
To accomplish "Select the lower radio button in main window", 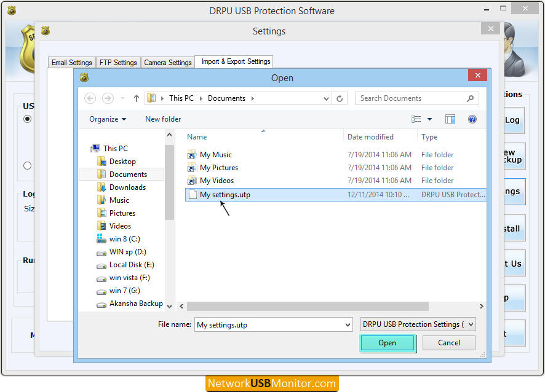I will click(x=28, y=166).
